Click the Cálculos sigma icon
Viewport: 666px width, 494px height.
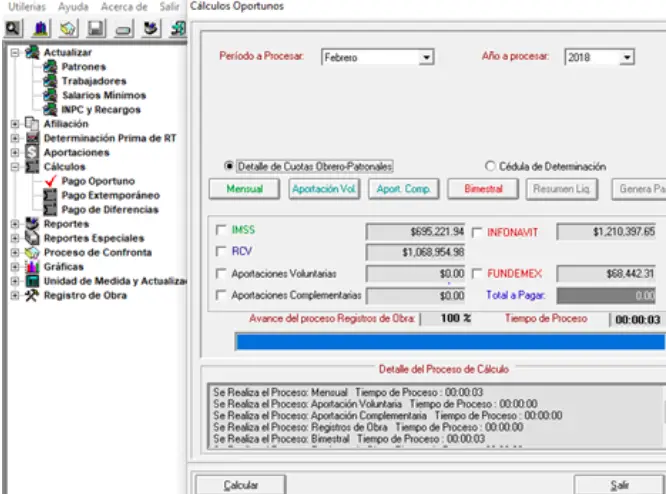click(32, 167)
